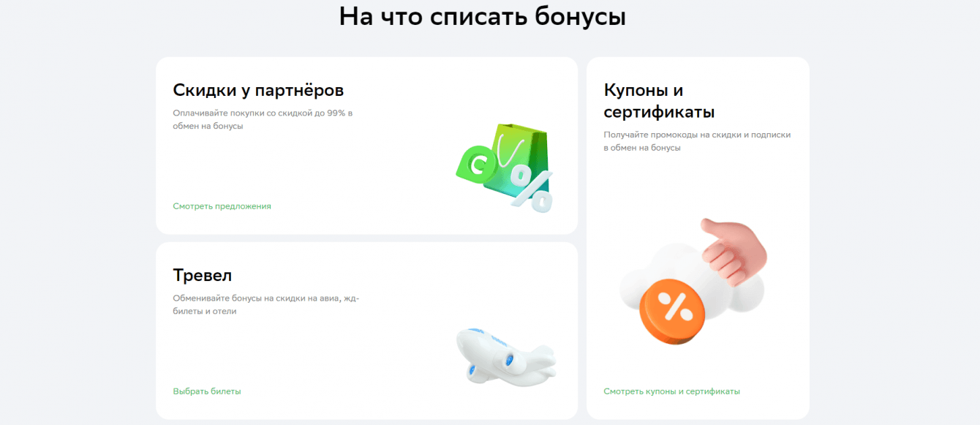Viewport: 980px width, 425px height.
Task: Click description 'Получайте промокоды на скидки и подписки'
Action: pos(697,141)
